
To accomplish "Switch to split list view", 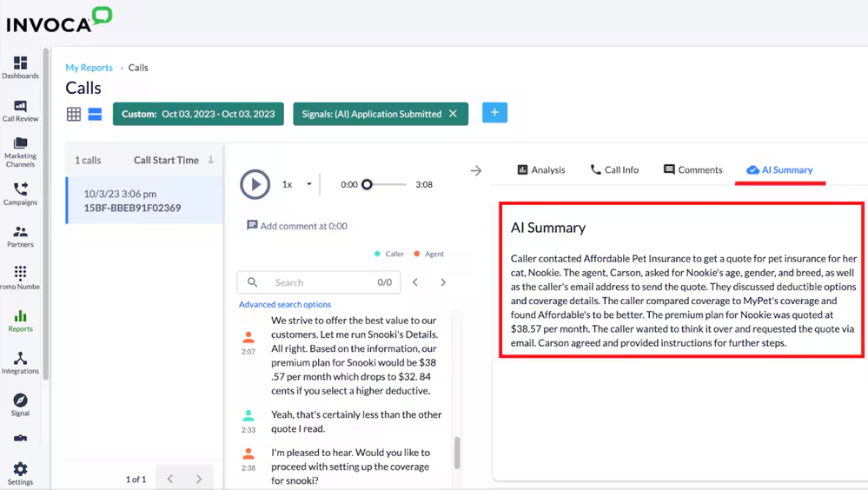I will 95,114.
